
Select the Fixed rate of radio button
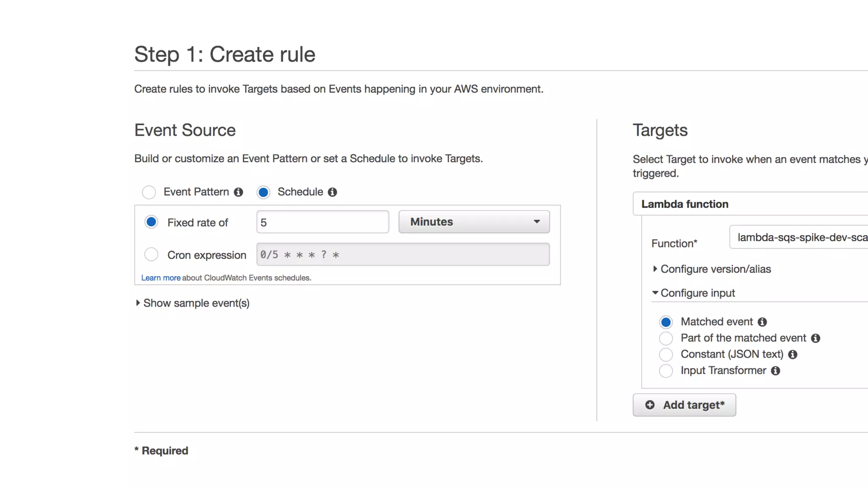coord(151,222)
